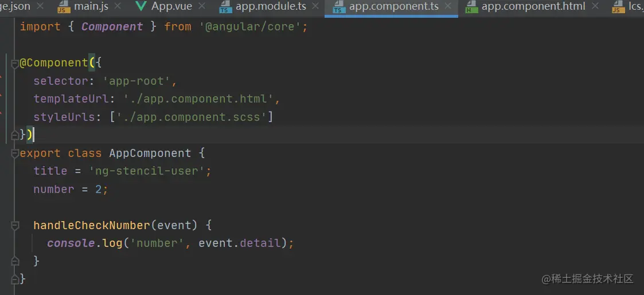The height and width of the screenshot is (295, 644).
Task: Click the '@angular/core' import path
Action: pyautogui.click(x=251, y=27)
